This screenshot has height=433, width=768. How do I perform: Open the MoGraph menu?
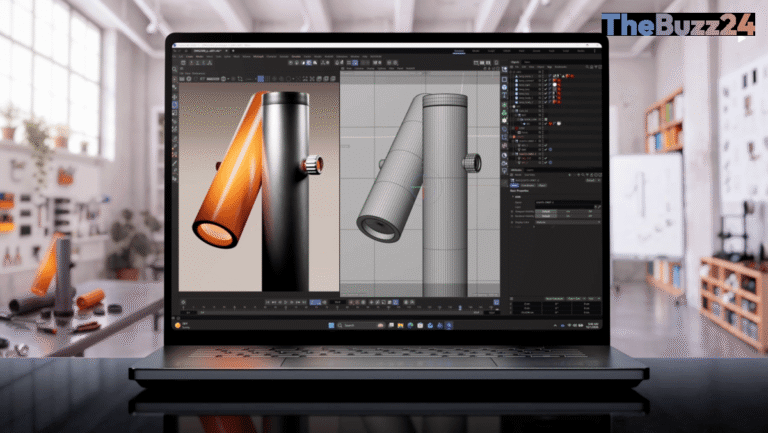point(259,56)
